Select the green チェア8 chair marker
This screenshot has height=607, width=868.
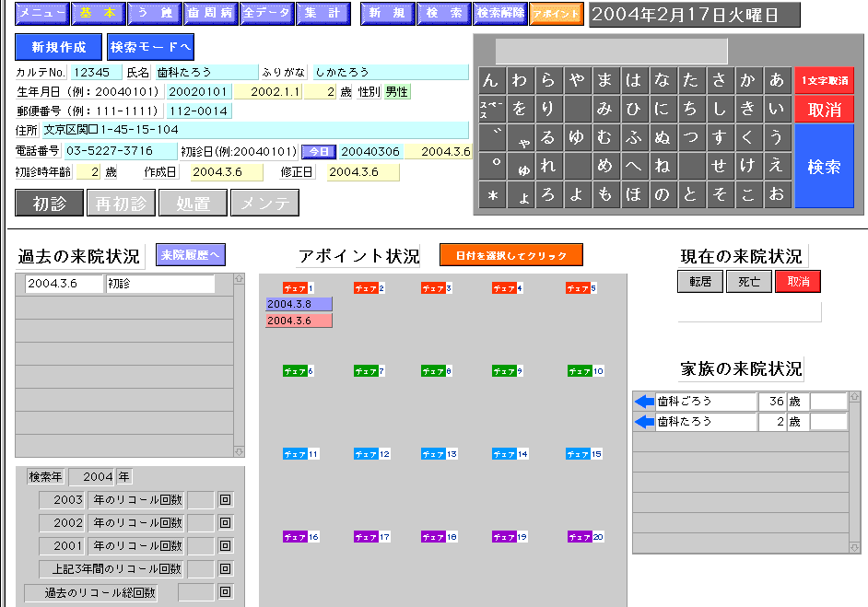coord(437,371)
